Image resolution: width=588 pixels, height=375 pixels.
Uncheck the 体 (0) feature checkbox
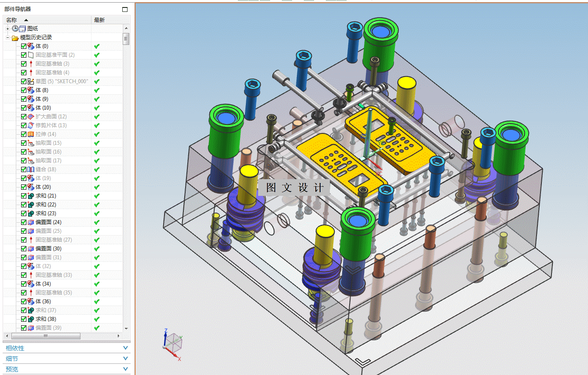(x=24, y=46)
